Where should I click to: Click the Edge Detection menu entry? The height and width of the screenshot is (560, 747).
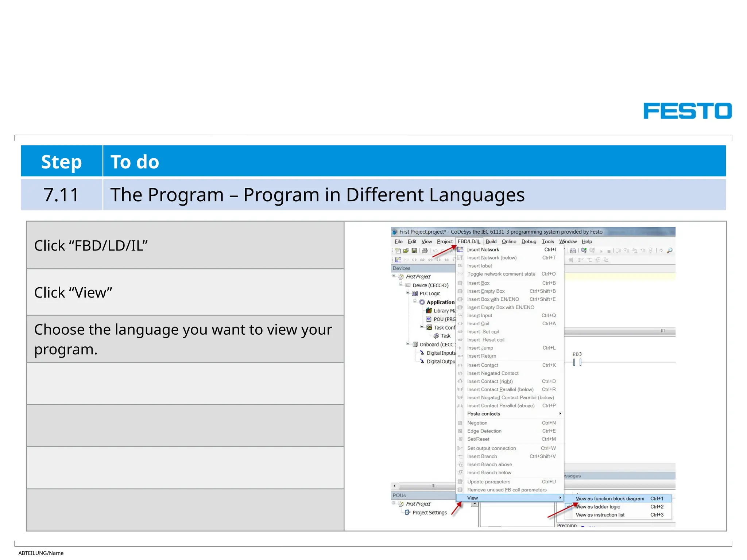510,431
